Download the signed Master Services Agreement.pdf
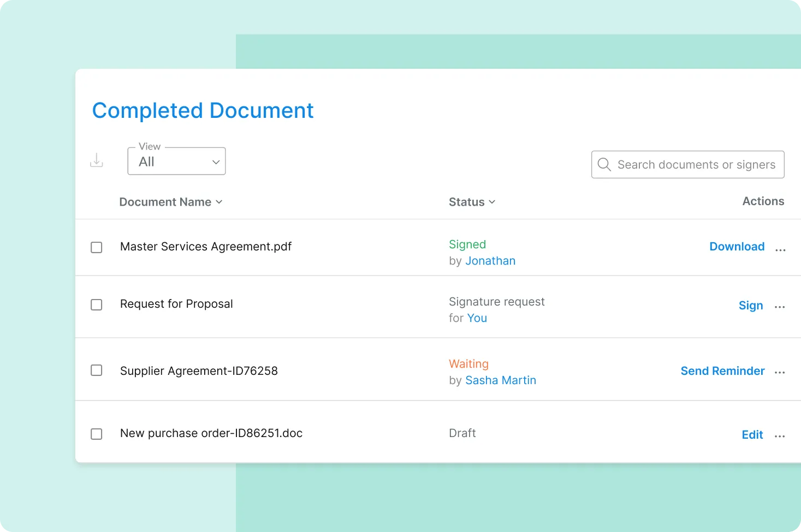This screenshot has height=532, width=801. [737, 246]
